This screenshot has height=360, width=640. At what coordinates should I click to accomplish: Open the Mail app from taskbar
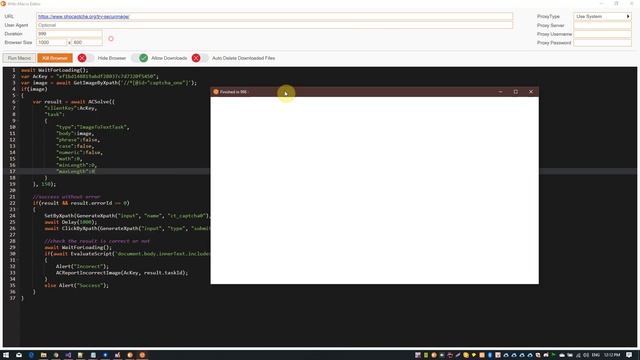[x=19, y=355]
